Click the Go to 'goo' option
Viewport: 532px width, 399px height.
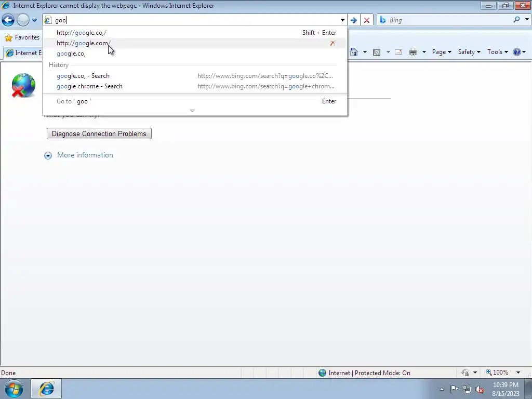195,101
